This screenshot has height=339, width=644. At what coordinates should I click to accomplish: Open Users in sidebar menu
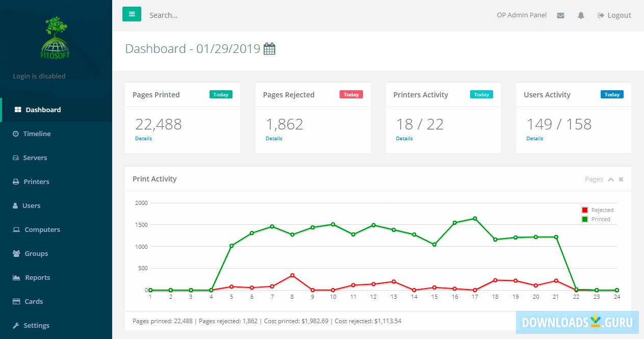[56, 205]
